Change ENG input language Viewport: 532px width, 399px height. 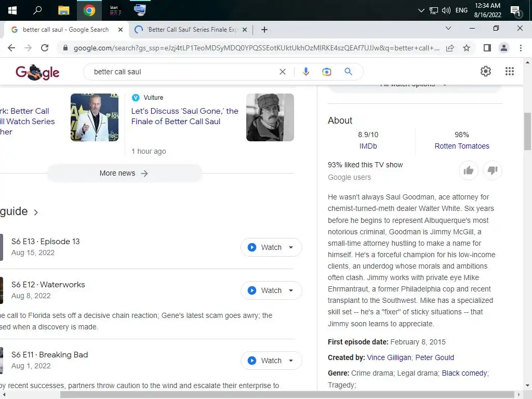pos(461,10)
